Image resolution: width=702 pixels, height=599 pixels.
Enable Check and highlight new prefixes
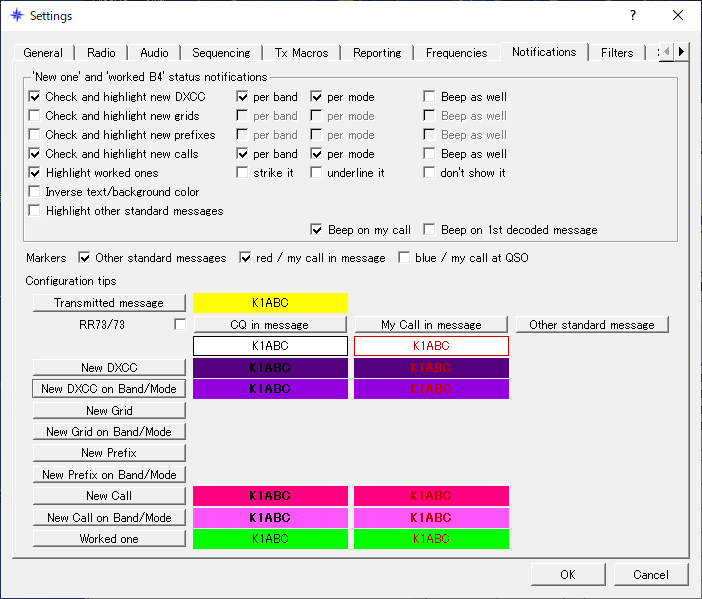pos(34,135)
